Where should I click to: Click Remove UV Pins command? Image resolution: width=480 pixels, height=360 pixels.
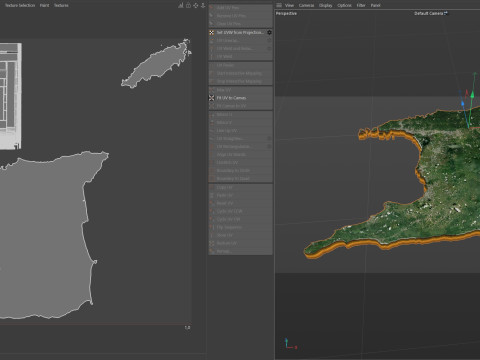tap(240, 16)
